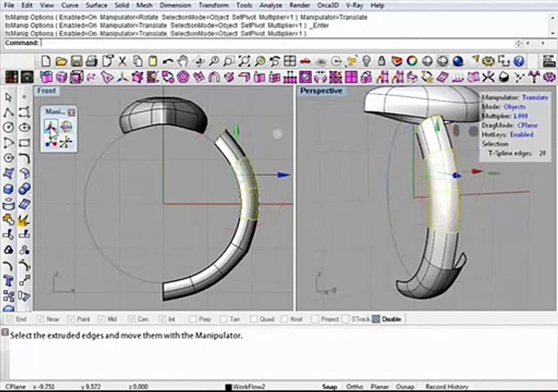Viewport: 558px width, 392px height.
Task: Close the tutorial instruction panel
Action: (x=4, y=332)
